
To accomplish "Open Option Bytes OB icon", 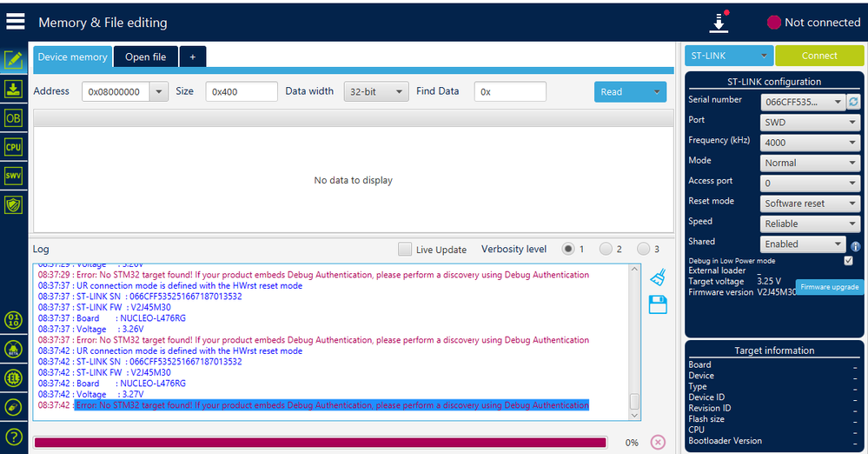I will click(13, 118).
